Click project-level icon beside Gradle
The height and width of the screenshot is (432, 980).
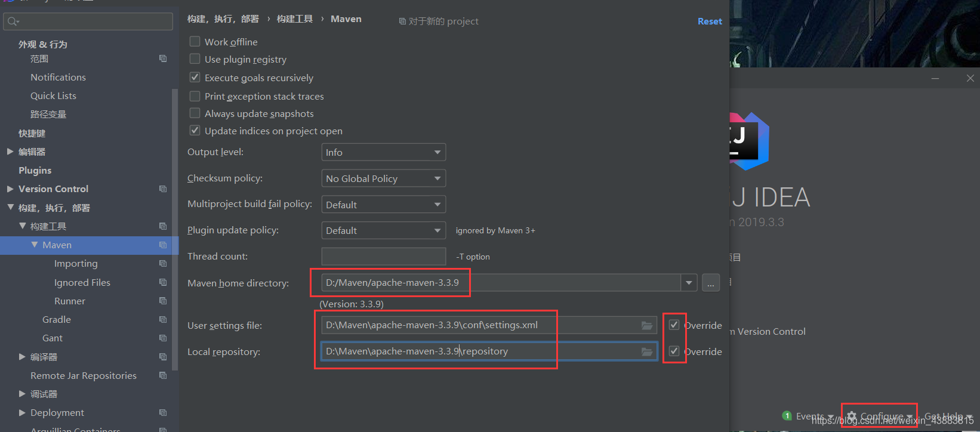tap(163, 319)
